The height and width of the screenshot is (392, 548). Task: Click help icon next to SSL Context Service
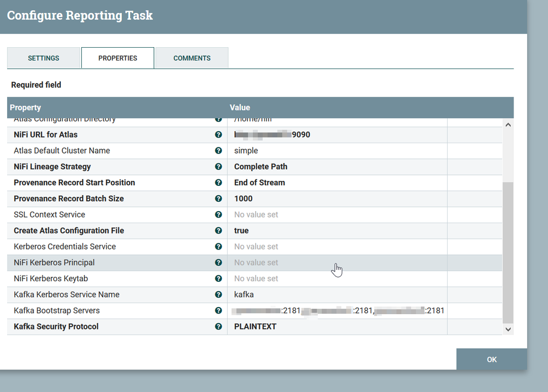coord(218,214)
